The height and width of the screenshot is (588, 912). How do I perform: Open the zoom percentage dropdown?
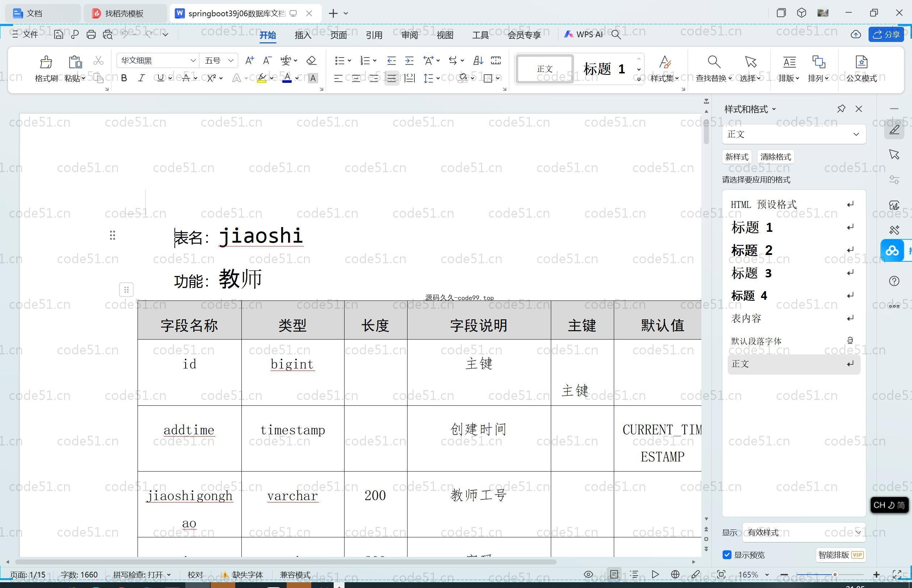click(767, 575)
